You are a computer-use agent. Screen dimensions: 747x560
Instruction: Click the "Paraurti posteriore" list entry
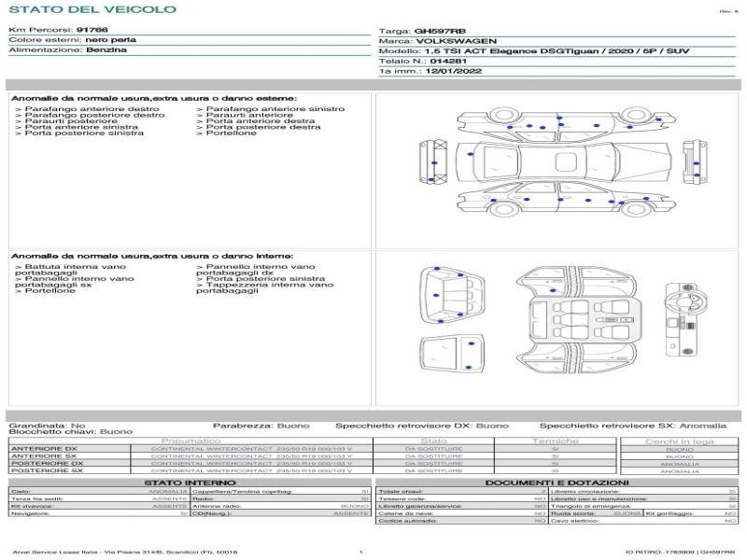coord(66,121)
